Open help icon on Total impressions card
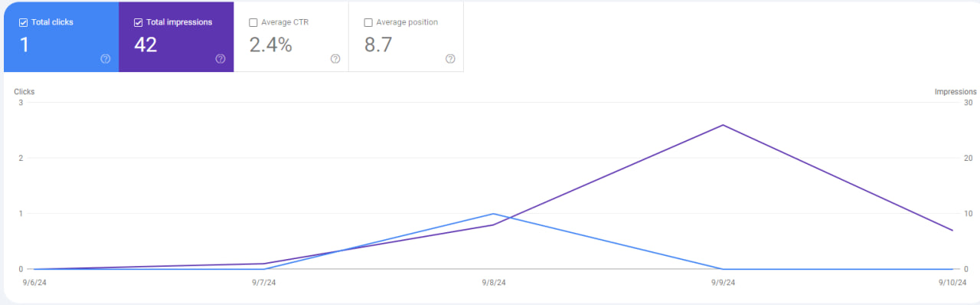This screenshot has width=980, height=305. [220, 59]
